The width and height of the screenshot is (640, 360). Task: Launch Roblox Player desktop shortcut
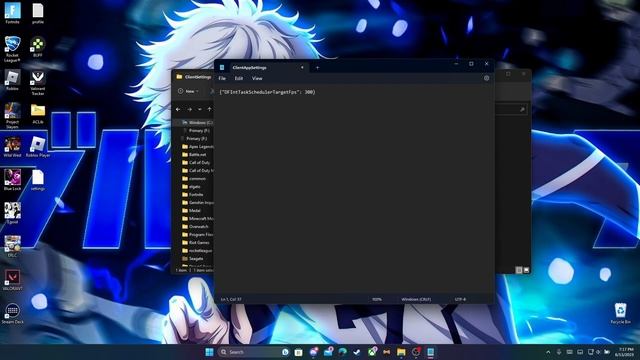[x=38, y=147]
